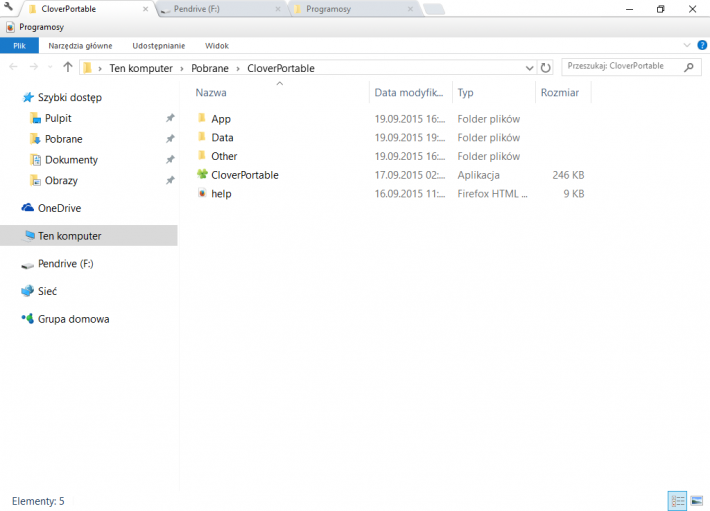Switch to the Programosy tab

coord(355,9)
